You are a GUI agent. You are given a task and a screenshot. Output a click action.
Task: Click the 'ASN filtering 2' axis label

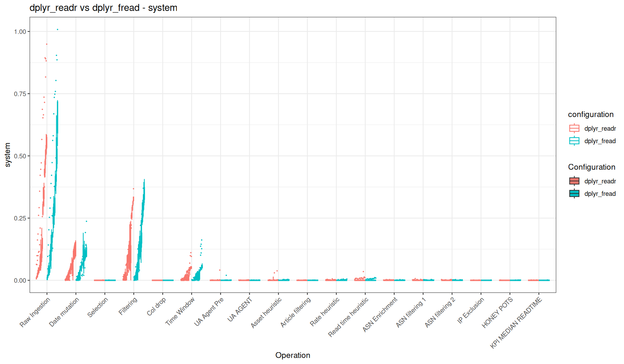coord(440,313)
